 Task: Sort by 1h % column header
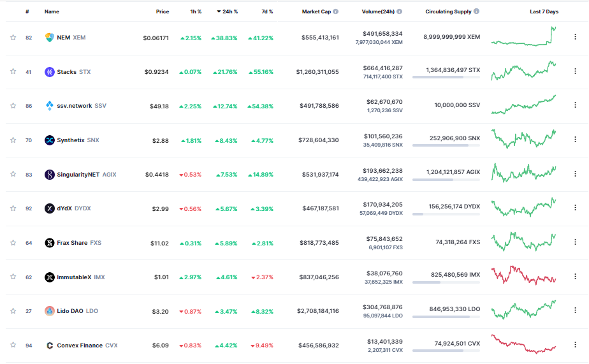[196, 11]
